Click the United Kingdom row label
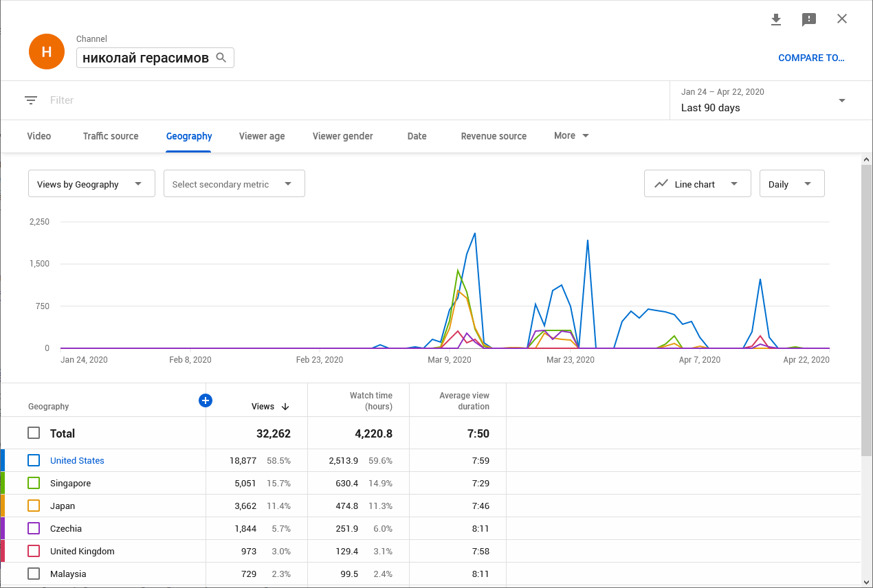This screenshot has height=588, width=873. [82, 551]
